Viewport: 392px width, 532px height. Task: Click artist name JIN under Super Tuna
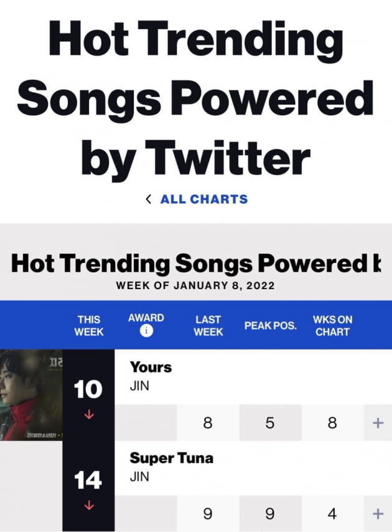[x=139, y=477]
